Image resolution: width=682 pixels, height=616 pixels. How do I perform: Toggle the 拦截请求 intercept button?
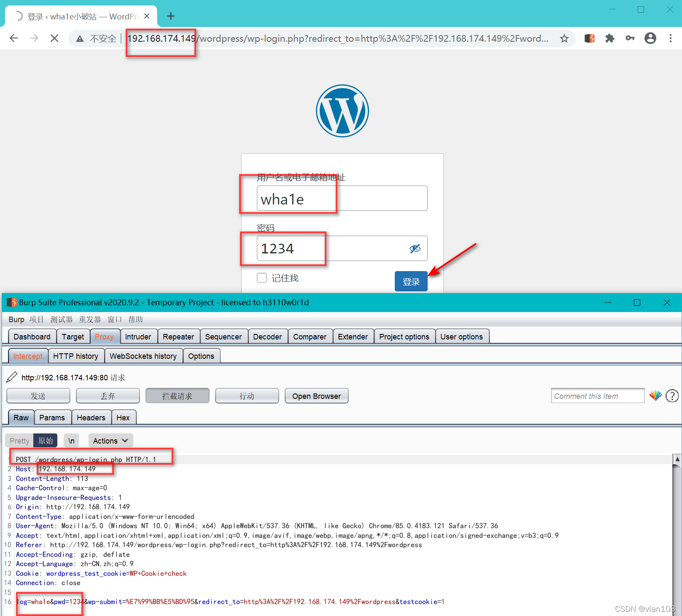click(178, 396)
